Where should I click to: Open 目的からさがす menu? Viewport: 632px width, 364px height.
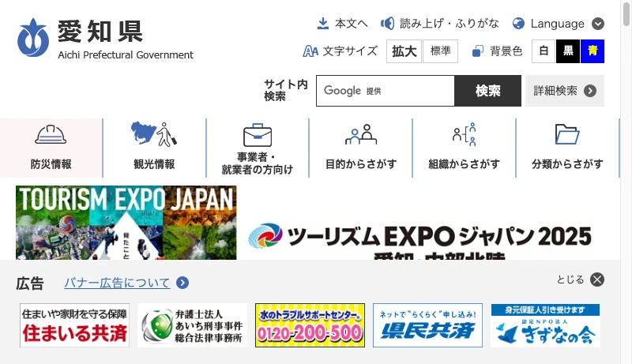pos(361,148)
